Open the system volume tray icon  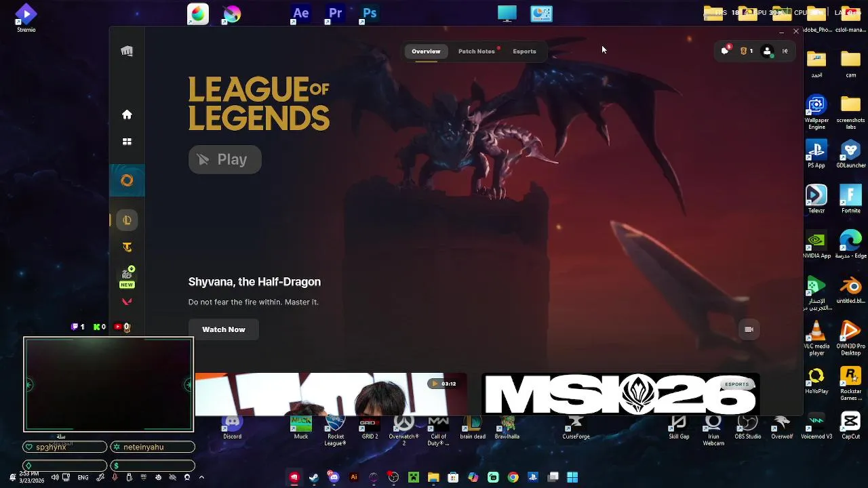pos(55,477)
